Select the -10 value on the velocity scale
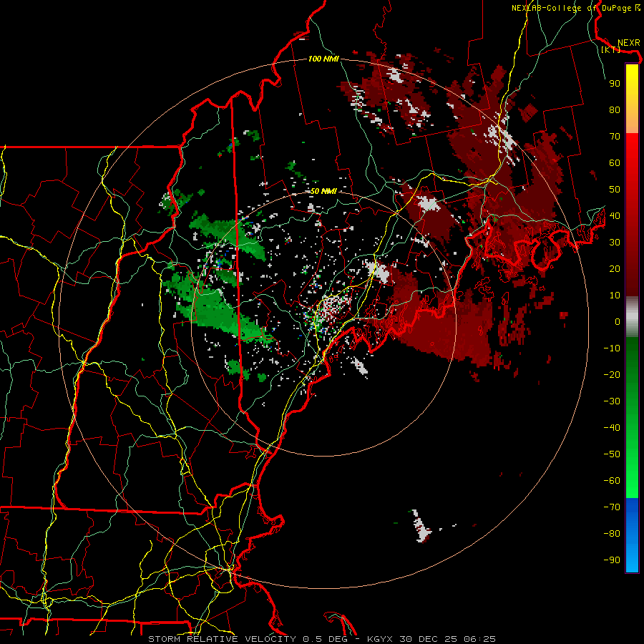644x644 pixels. [x=612, y=348]
